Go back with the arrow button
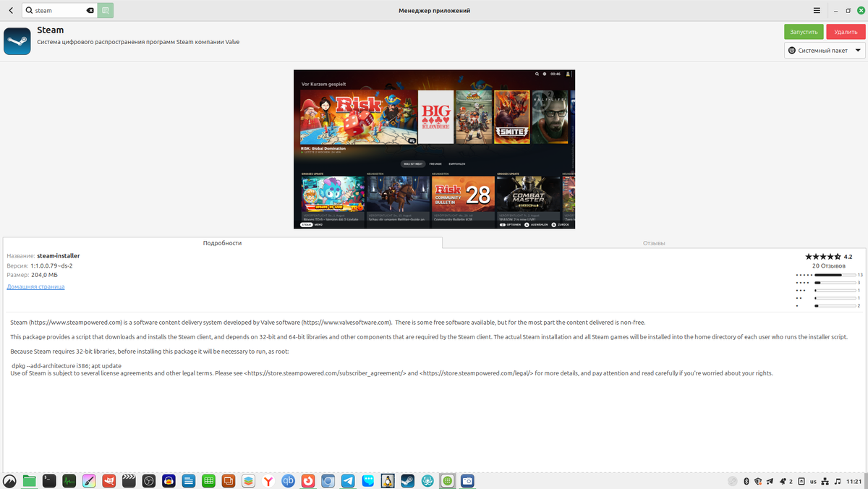Viewport: 868px width, 489px height. tap(10, 11)
